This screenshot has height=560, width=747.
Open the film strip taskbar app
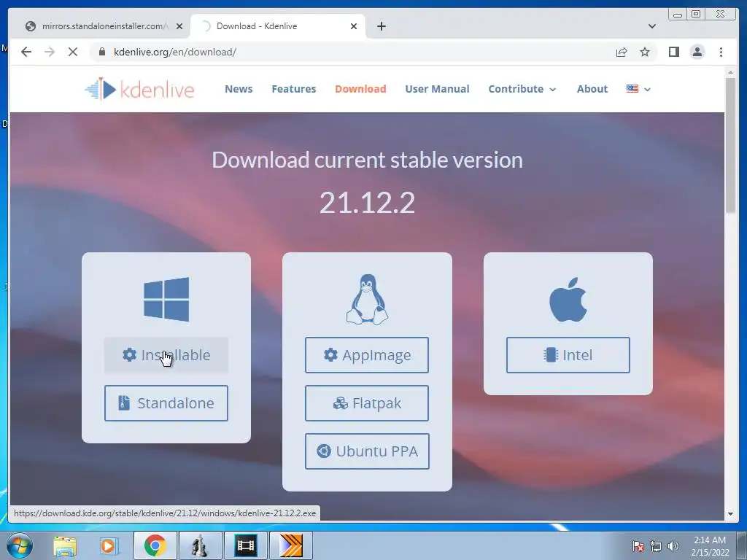tap(245, 545)
